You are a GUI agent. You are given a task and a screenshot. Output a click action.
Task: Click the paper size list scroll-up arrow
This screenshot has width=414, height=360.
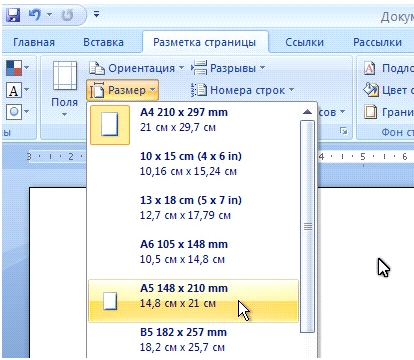[307, 112]
